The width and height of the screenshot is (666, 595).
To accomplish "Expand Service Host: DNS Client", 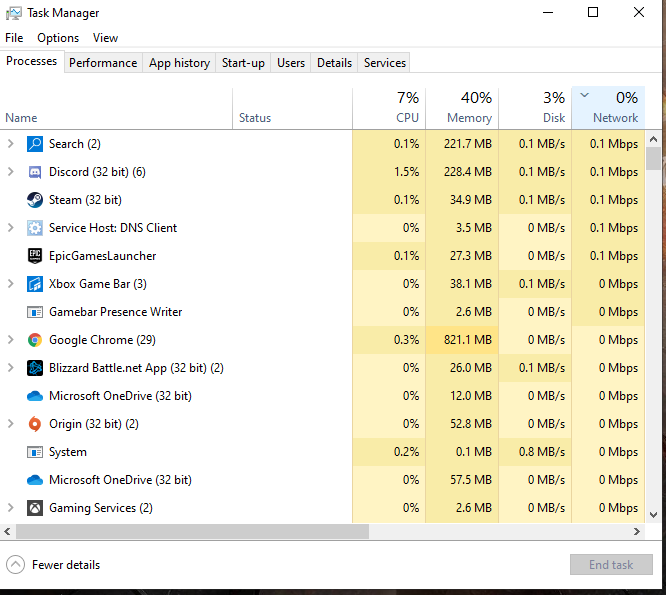I will (x=11, y=228).
